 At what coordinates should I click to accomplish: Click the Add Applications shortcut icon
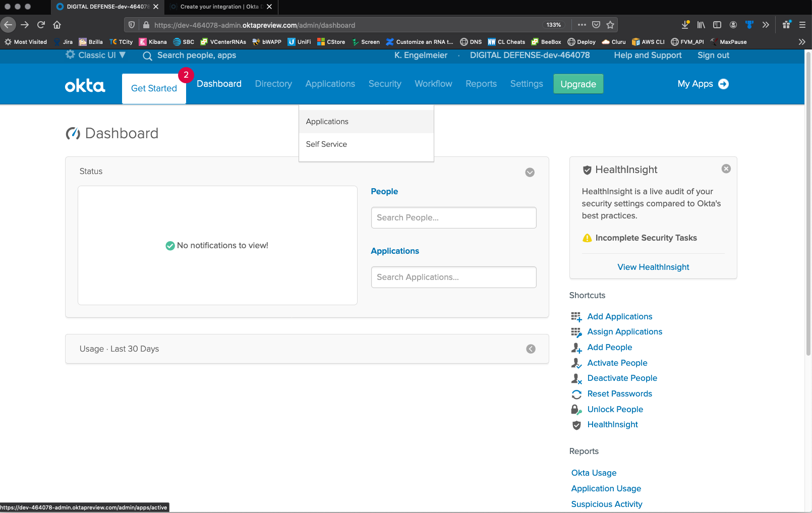click(576, 317)
